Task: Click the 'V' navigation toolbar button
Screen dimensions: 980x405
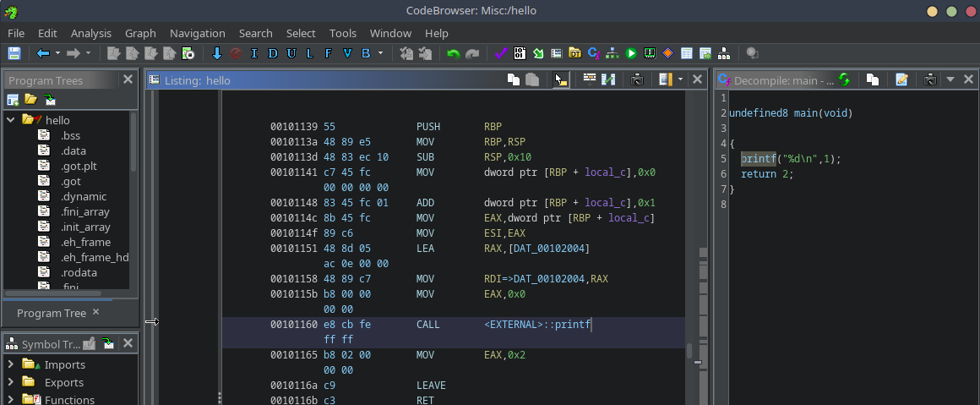Action: click(x=347, y=54)
